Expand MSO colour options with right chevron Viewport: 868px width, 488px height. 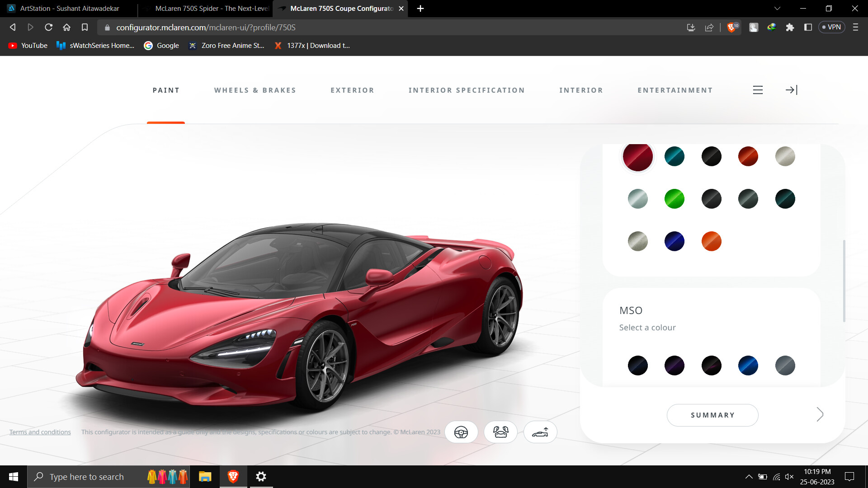820,414
